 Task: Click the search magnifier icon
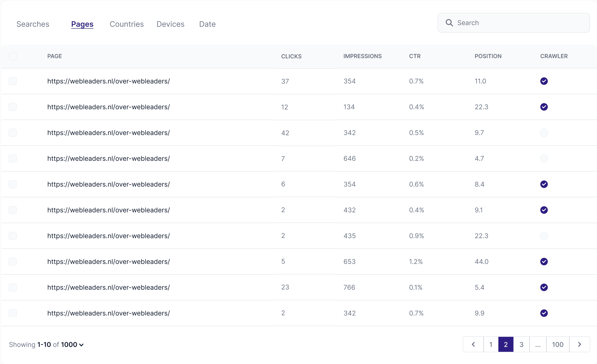point(449,23)
